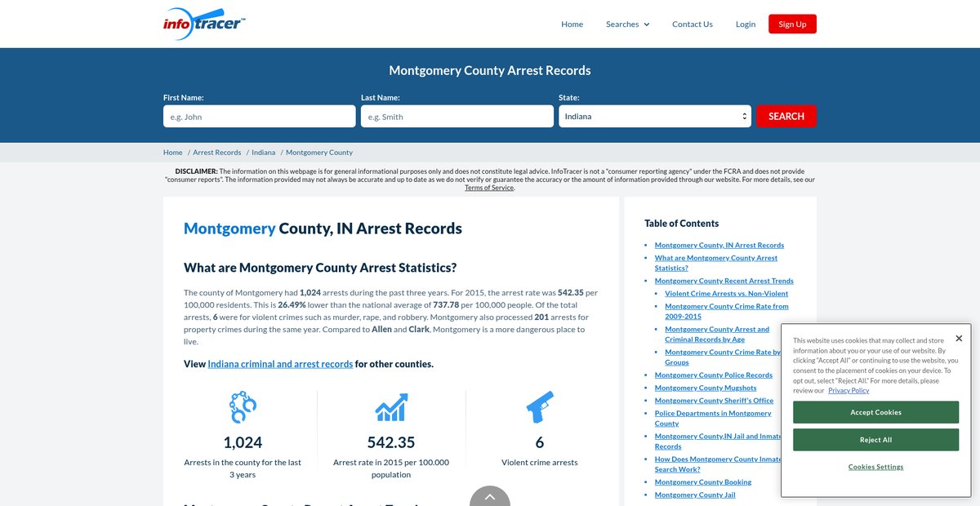Jump to Montgomery County Police Records
Screen dimensions: 980x506
pyautogui.click(x=714, y=375)
